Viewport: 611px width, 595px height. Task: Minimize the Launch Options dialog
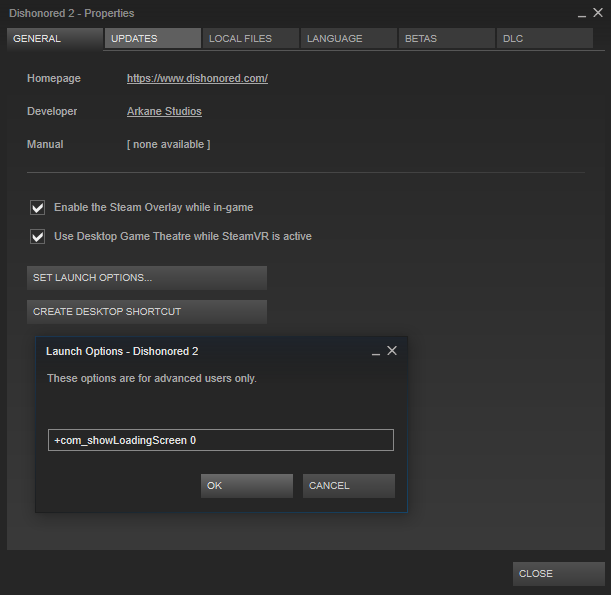click(375, 352)
